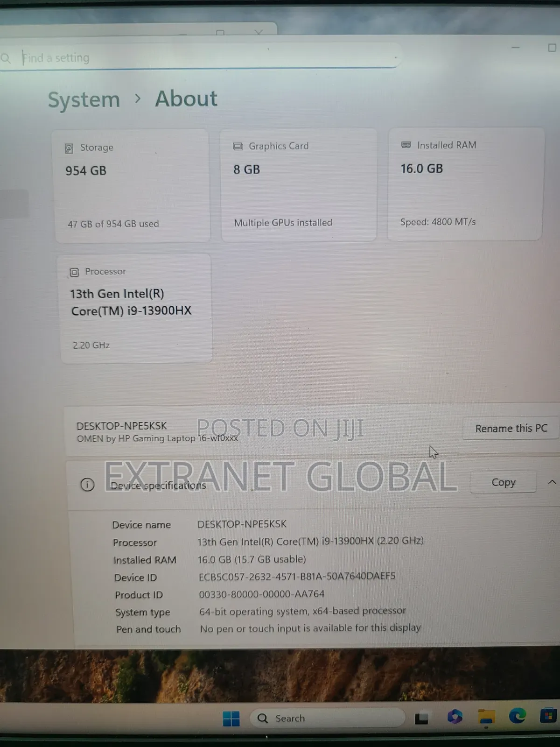This screenshot has height=747, width=560.
Task: Click the Installed RAM chip icon
Action: coord(406,145)
